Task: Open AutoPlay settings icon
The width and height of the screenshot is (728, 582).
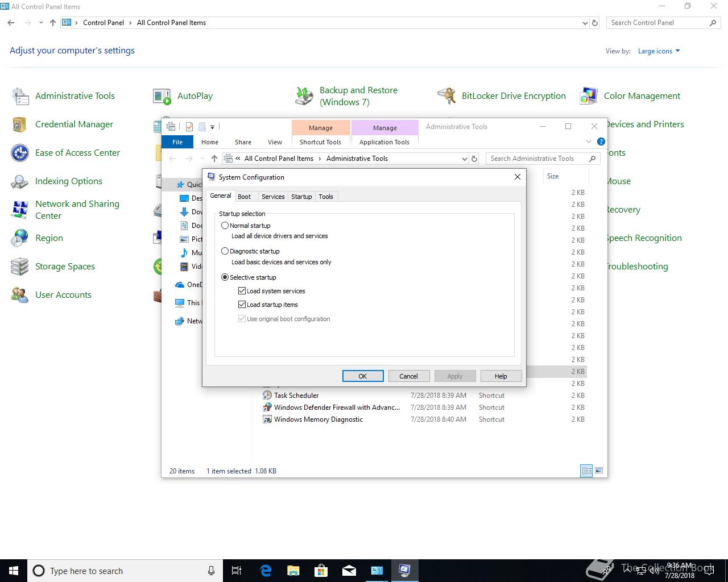Action: point(162,96)
